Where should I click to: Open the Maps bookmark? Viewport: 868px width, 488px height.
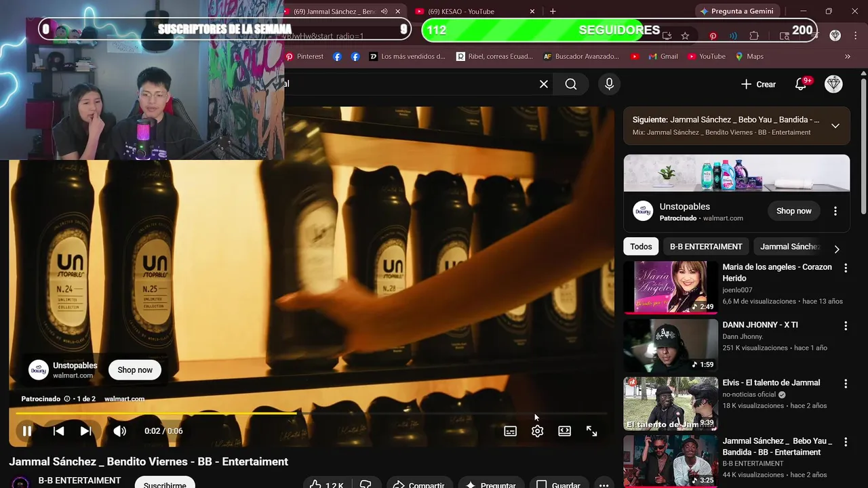pos(749,56)
